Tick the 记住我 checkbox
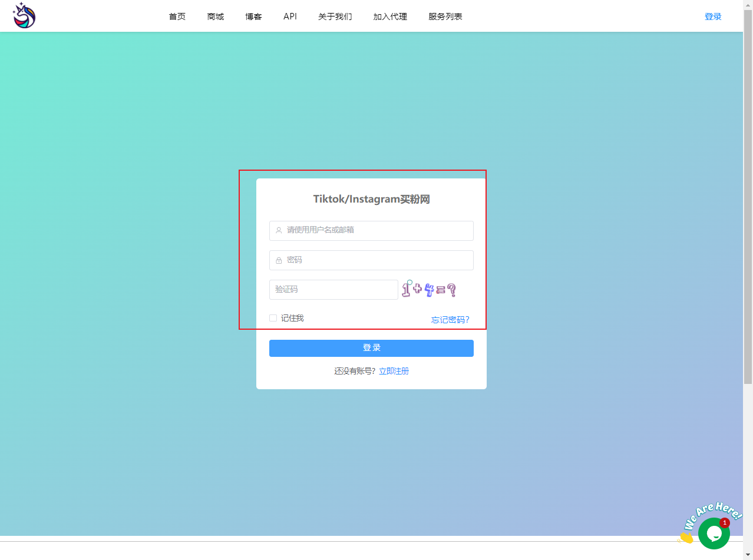Image resolution: width=753 pixels, height=560 pixels. click(x=273, y=318)
